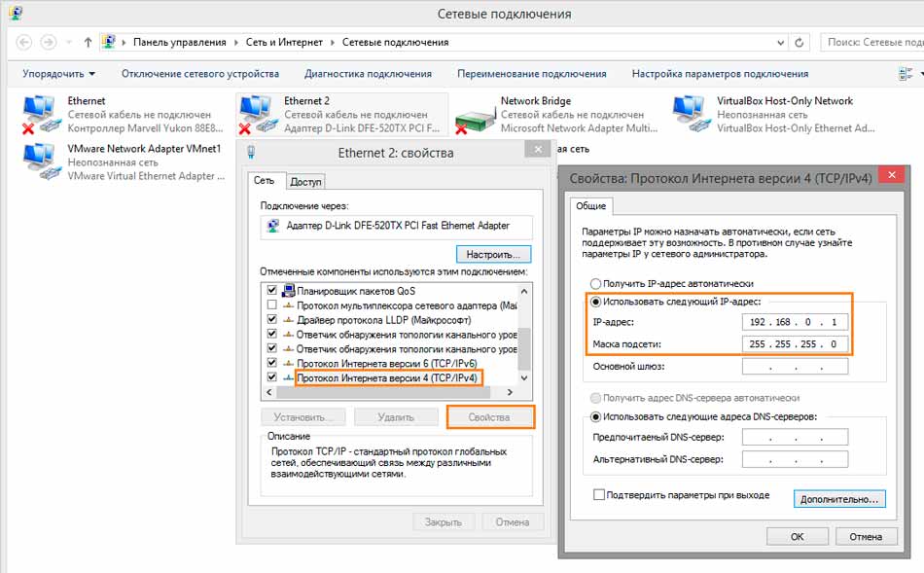Go up one folder level arrow
Screen dimensions: 924x573
88,43
